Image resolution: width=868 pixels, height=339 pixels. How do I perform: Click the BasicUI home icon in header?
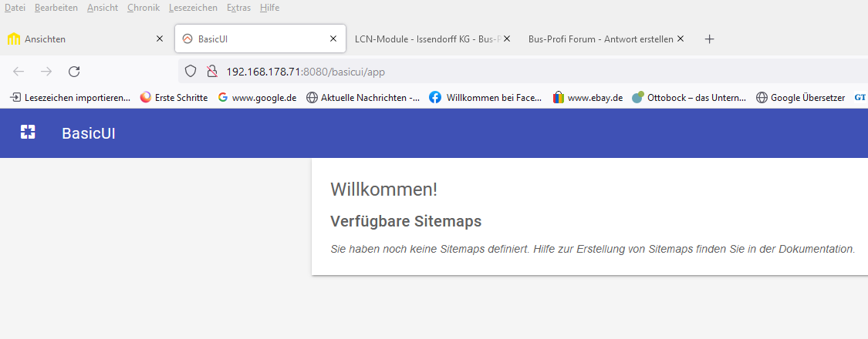(28, 133)
